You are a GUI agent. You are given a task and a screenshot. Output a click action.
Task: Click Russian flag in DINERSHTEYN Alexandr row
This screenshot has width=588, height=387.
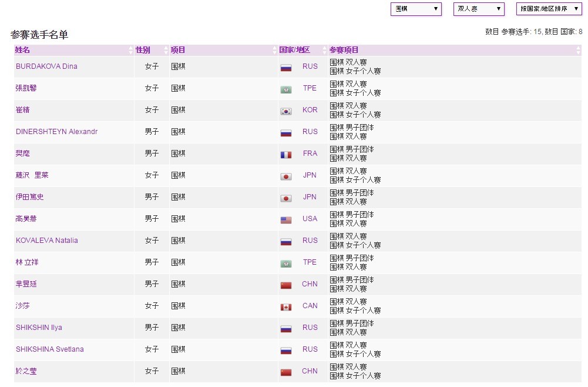click(x=286, y=134)
